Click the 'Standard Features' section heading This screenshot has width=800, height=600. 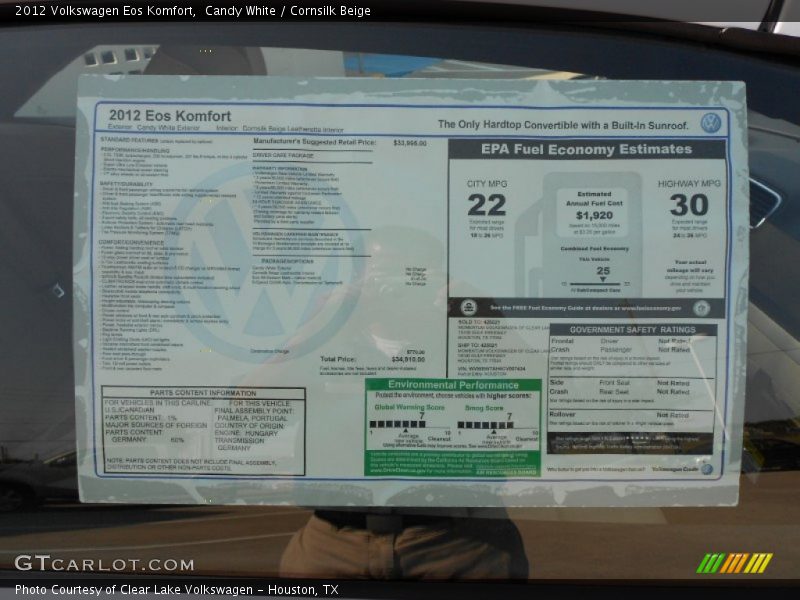coord(130,139)
